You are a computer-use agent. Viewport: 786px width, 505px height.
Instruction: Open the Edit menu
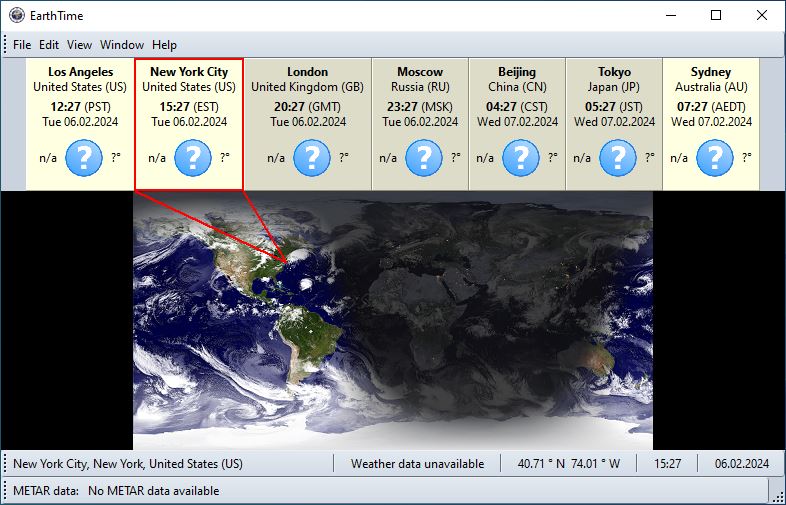[49, 45]
